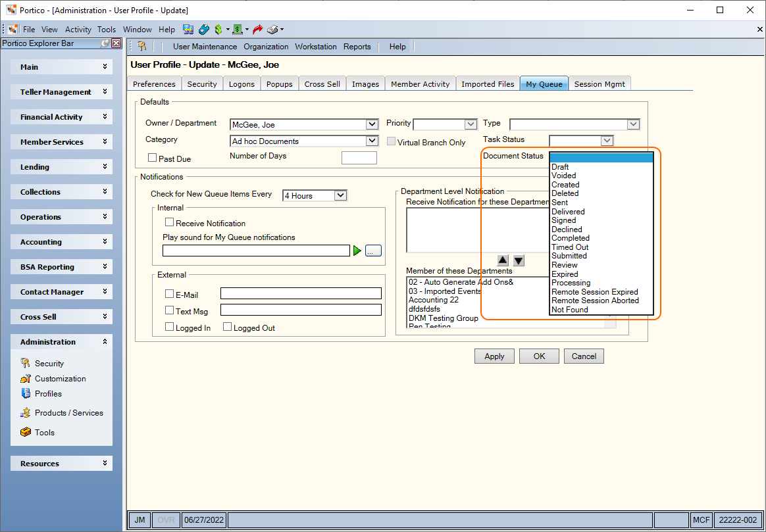Enable Text Msg external notification
This screenshot has height=532, width=766.
(x=170, y=310)
